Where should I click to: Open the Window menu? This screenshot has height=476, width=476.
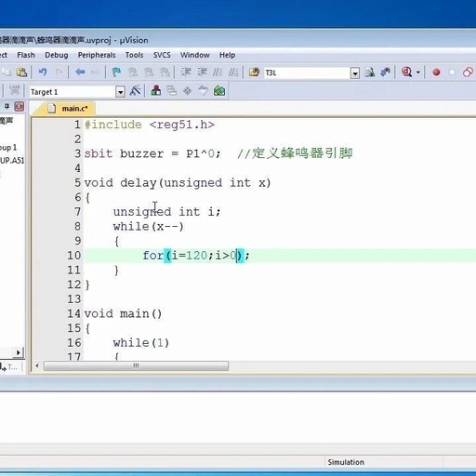tap(195, 55)
